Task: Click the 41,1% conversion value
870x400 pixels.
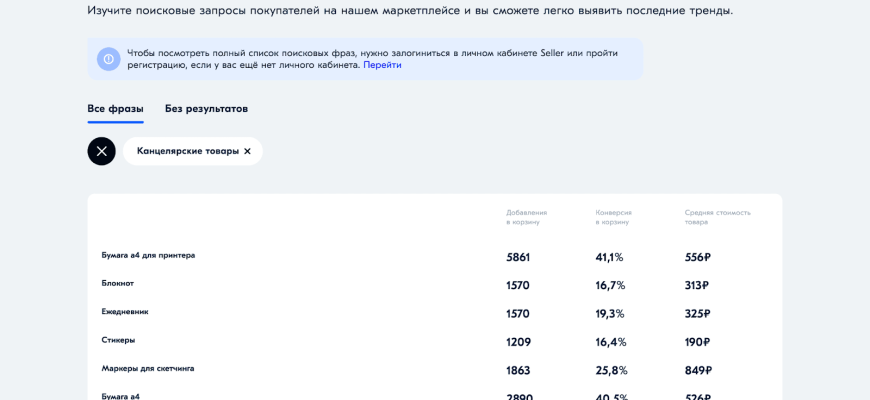Action: tap(609, 257)
